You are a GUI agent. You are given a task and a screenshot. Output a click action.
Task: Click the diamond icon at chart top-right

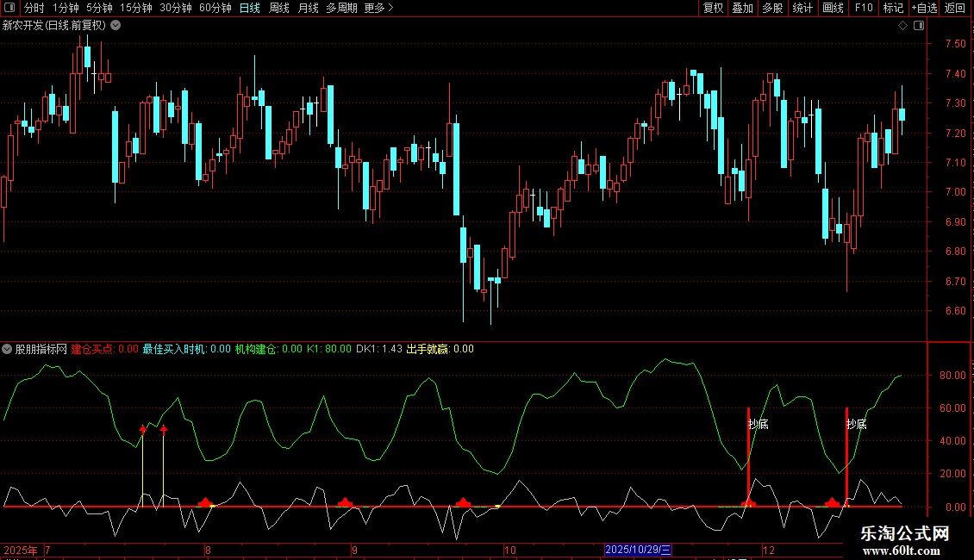[x=902, y=26]
